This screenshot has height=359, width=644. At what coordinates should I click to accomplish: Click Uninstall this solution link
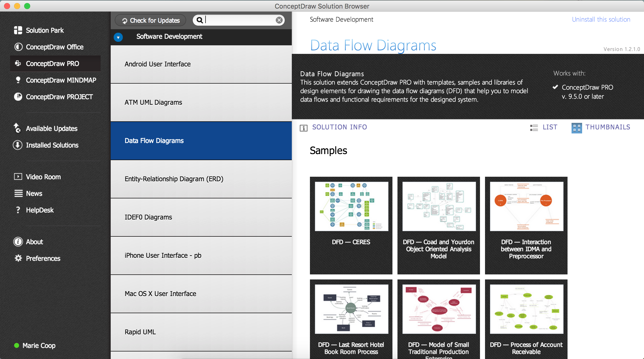point(601,19)
